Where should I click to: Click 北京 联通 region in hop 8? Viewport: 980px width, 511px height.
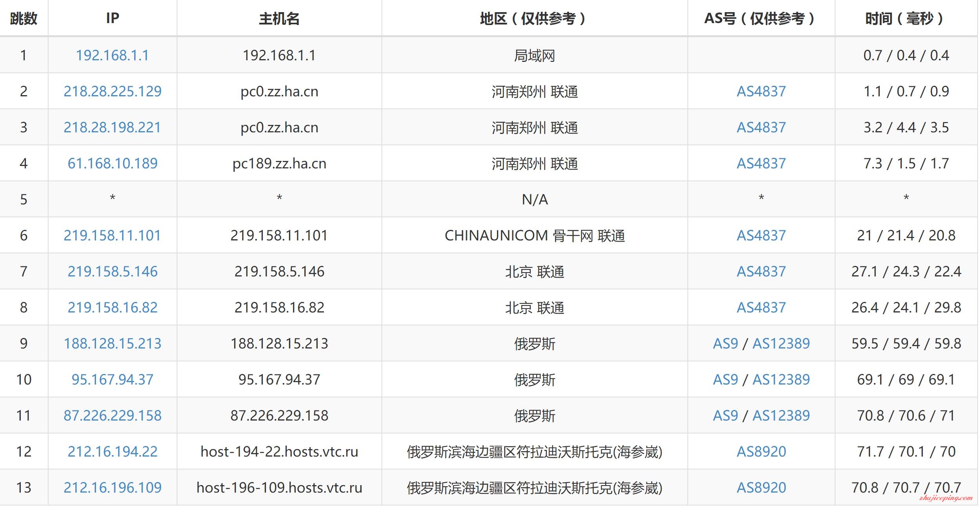click(x=534, y=307)
